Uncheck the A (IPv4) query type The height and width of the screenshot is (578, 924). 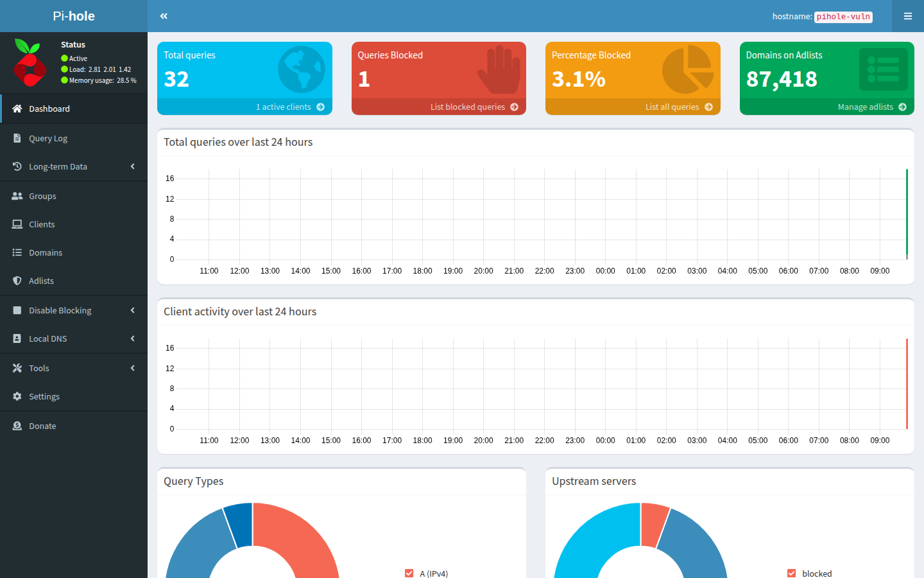click(x=409, y=574)
